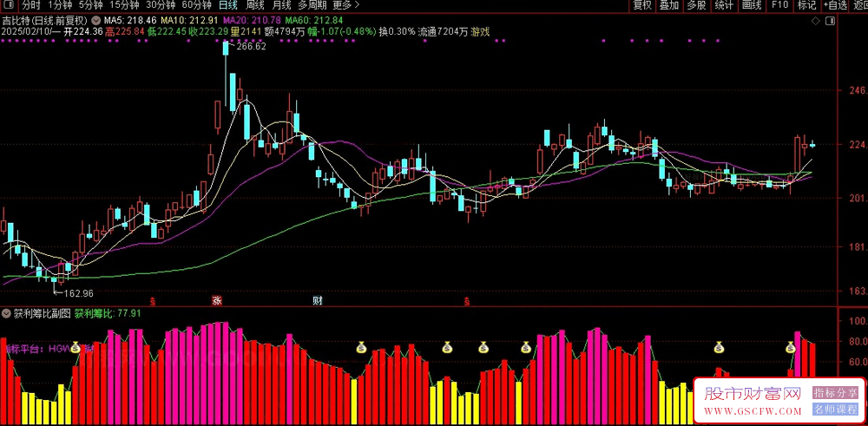Add stock via +自选 button

(x=835, y=5)
